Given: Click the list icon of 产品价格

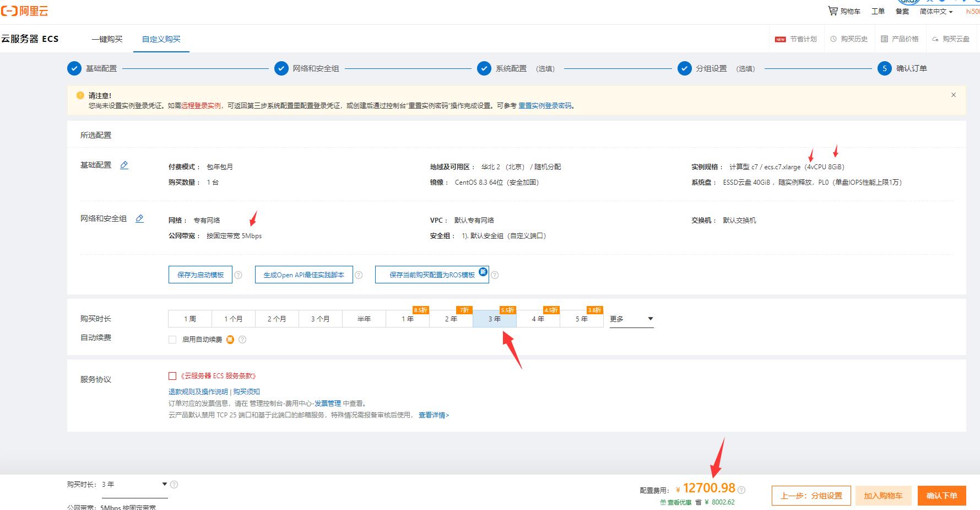Looking at the screenshot, I should point(884,39).
